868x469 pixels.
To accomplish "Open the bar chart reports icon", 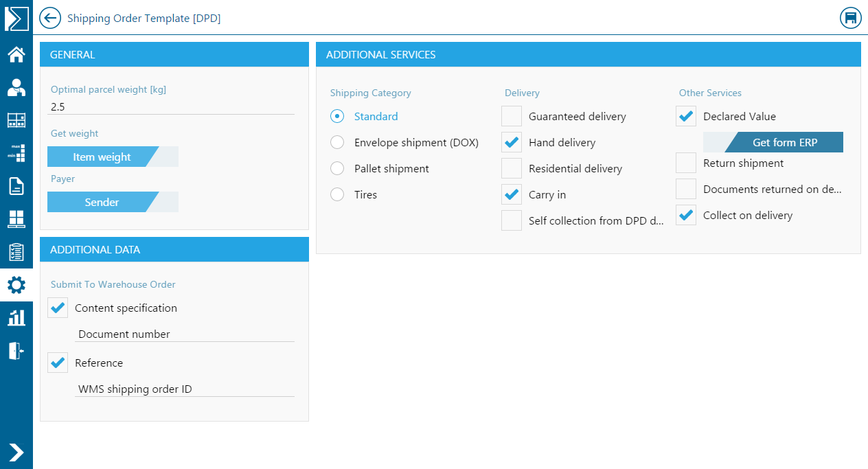I will click(x=16, y=317).
